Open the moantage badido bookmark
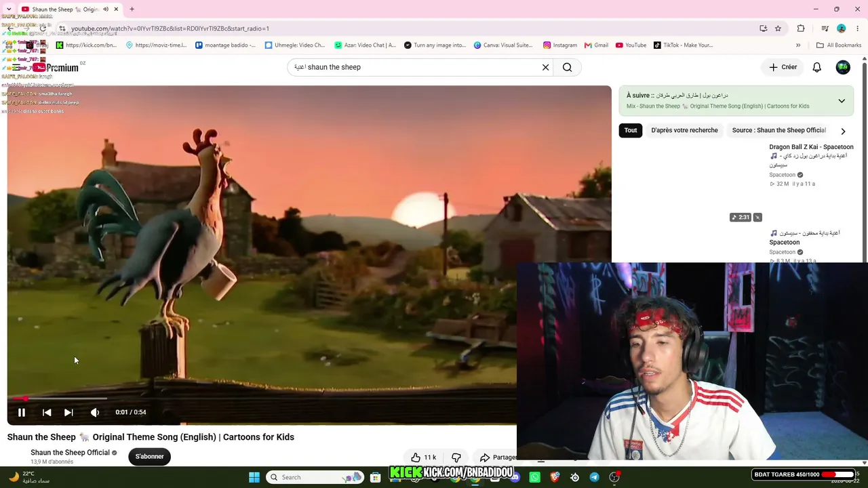Viewport: 868px width, 488px height. pos(225,45)
